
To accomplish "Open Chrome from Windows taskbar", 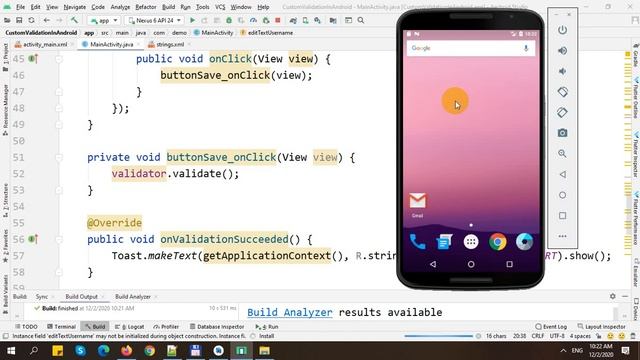I will (x=149, y=351).
